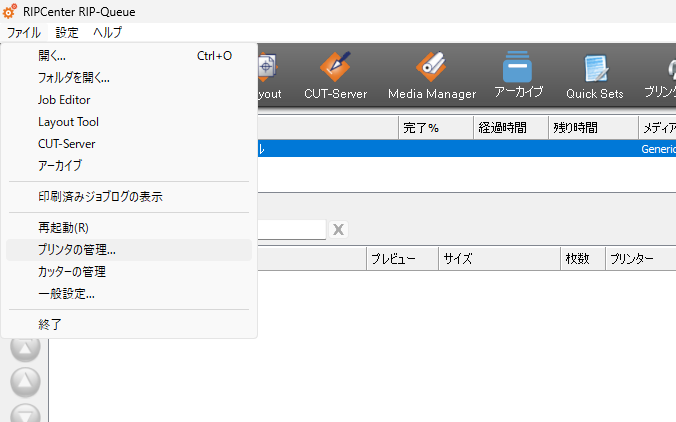Open the ファイル menu
This screenshot has width=676, height=422.
click(24, 32)
